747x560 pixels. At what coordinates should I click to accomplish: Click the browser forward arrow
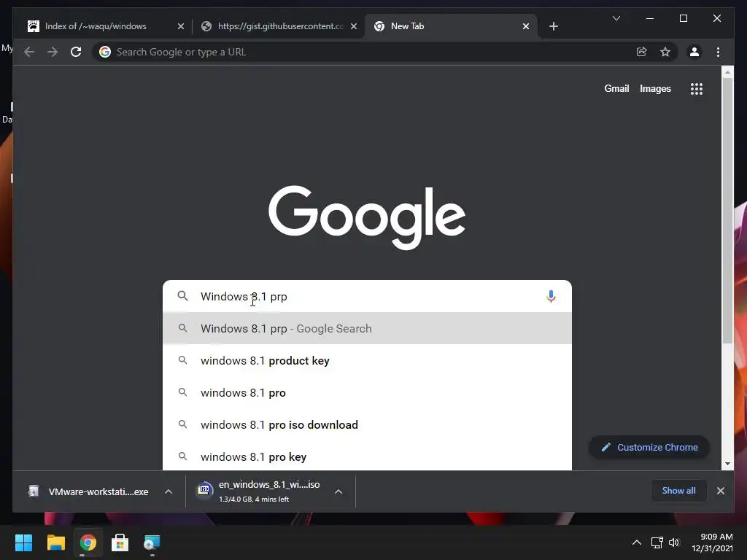pos(53,52)
